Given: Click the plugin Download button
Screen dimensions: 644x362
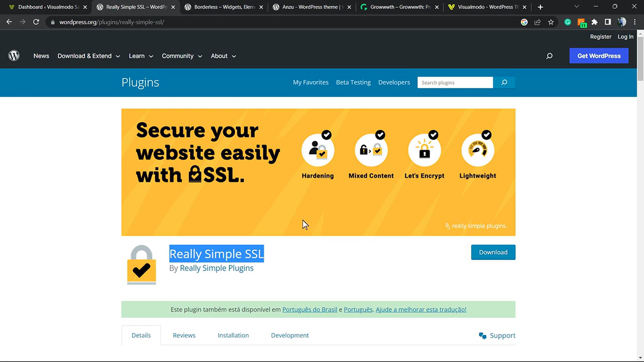Looking at the screenshot, I should click(x=493, y=252).
